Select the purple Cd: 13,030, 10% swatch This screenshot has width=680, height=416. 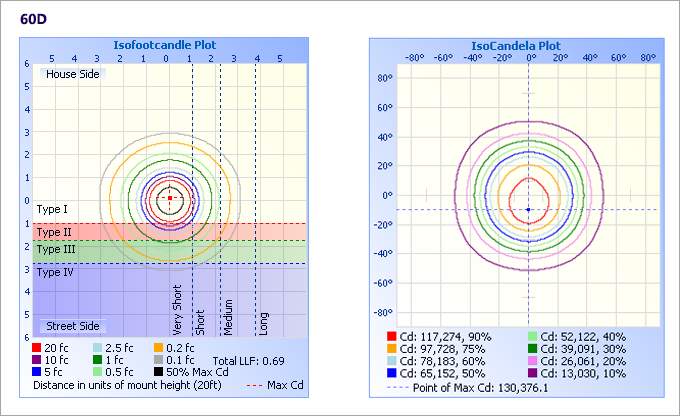click(x=521, y=374)
